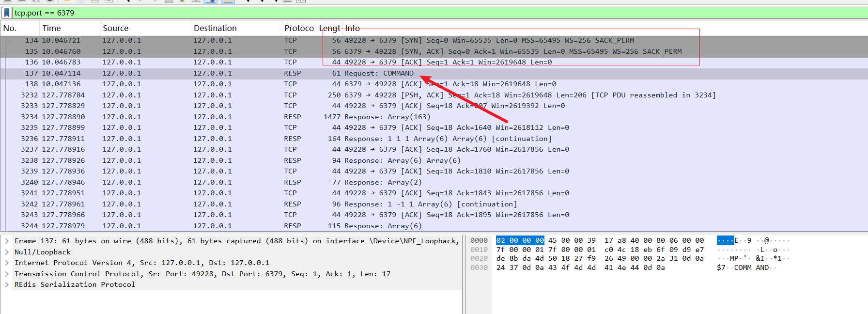
Task: Expand REdis Serialization Protocol node
Action: pos(7,284)
